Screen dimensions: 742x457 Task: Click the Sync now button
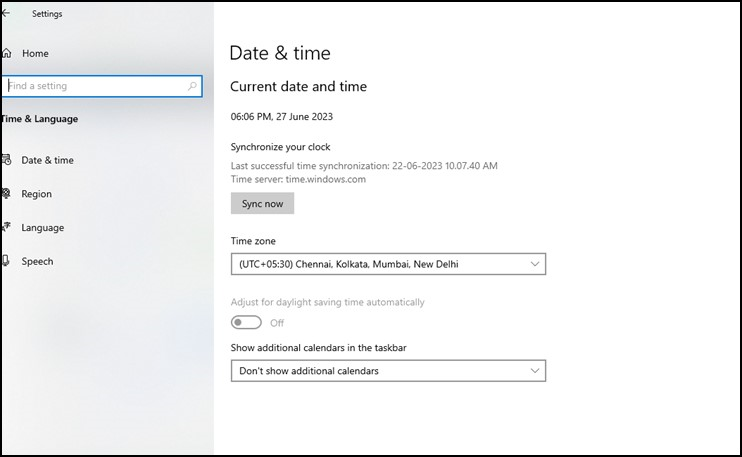(x=262, y=203)
